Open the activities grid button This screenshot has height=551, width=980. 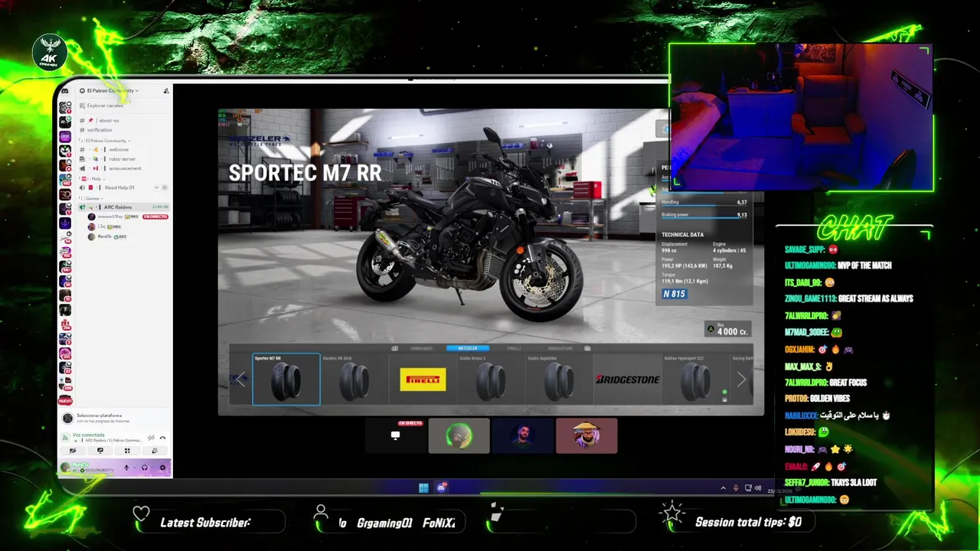(x=126, y=451)
